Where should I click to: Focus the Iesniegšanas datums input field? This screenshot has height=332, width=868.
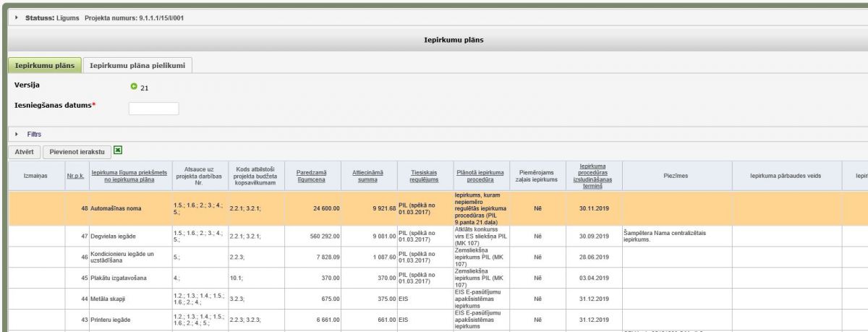pos(153,108)
